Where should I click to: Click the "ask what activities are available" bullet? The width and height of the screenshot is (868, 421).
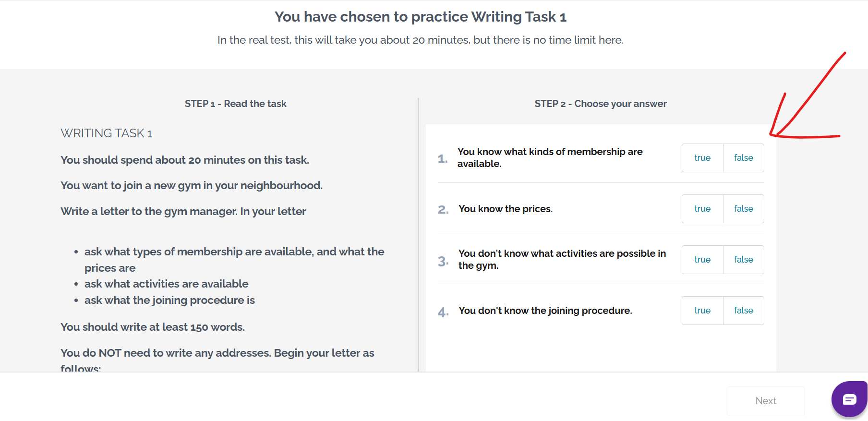[x=166, y=284]
